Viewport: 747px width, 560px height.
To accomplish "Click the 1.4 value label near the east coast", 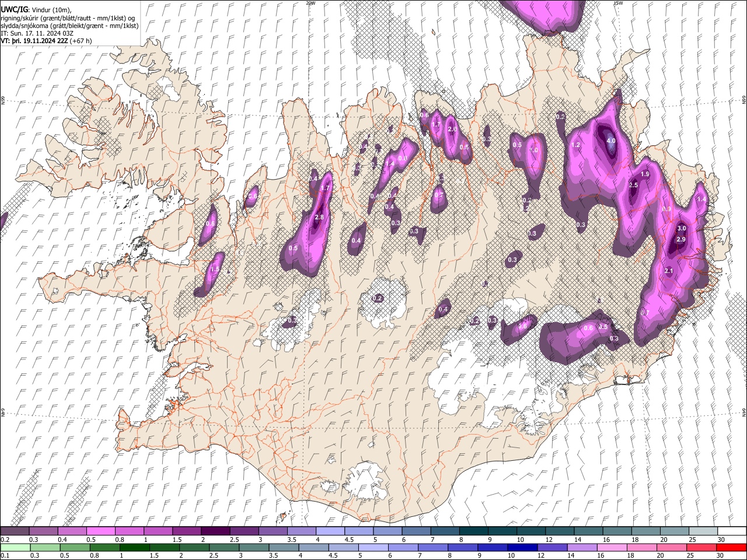I will 702,199.
